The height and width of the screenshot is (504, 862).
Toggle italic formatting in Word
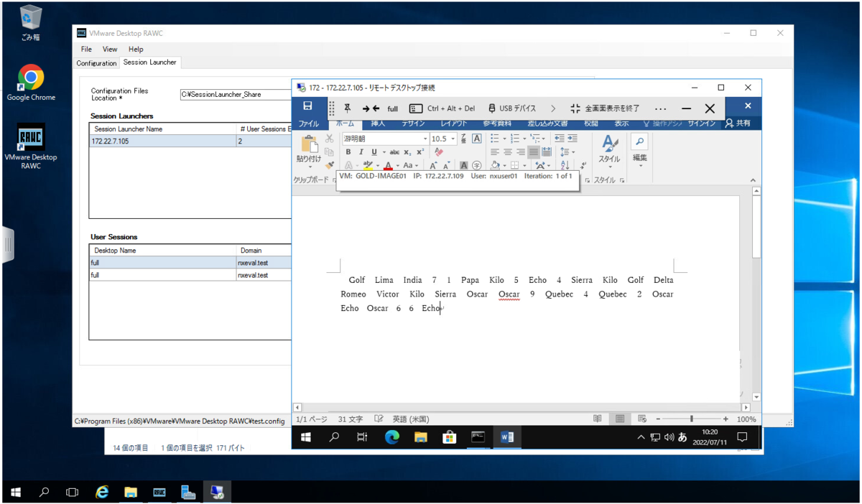[361, 152]
